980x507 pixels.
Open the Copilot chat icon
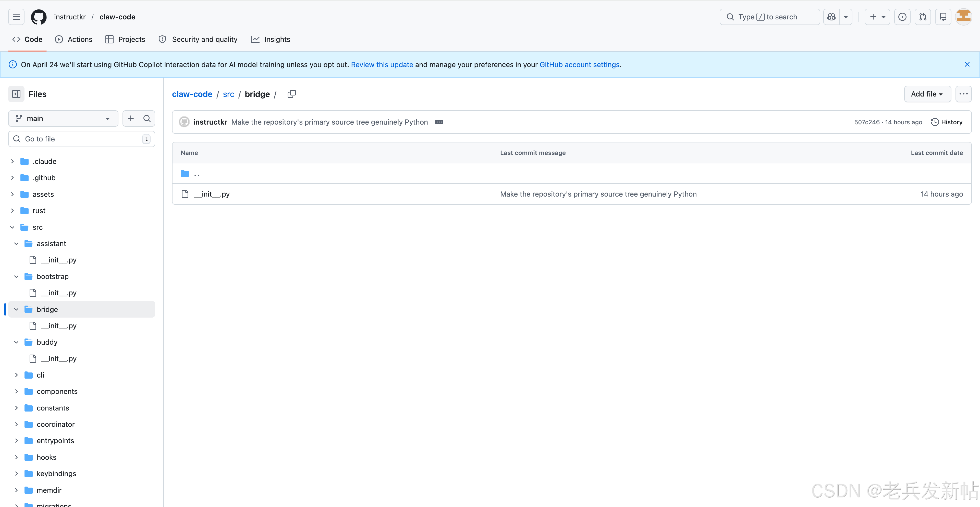831,17
